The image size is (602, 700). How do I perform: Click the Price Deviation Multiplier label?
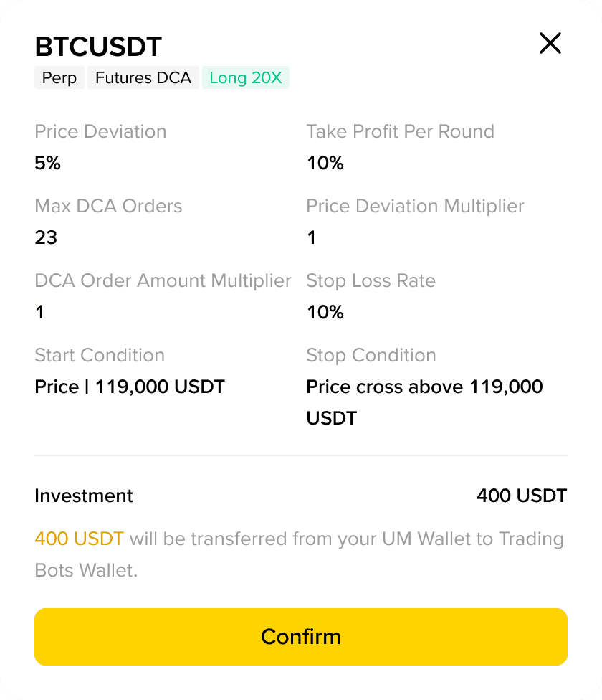[x=415, y=206]
